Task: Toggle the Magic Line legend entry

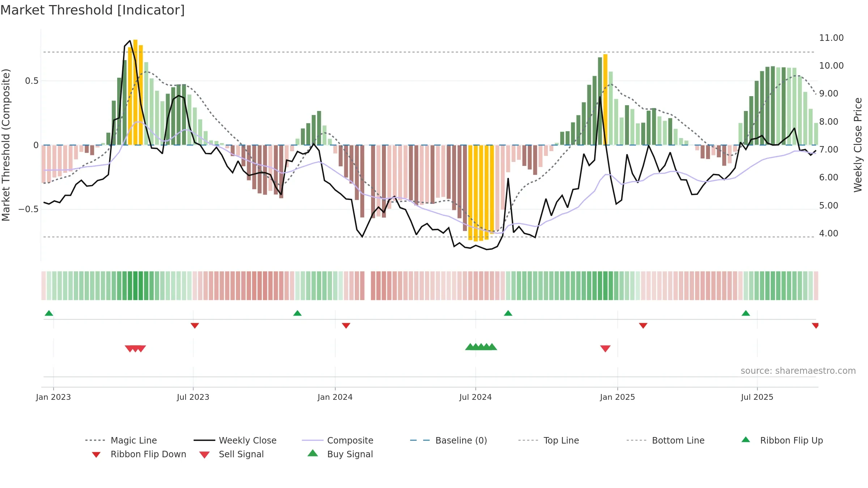Action: click(x=121, y=440)
